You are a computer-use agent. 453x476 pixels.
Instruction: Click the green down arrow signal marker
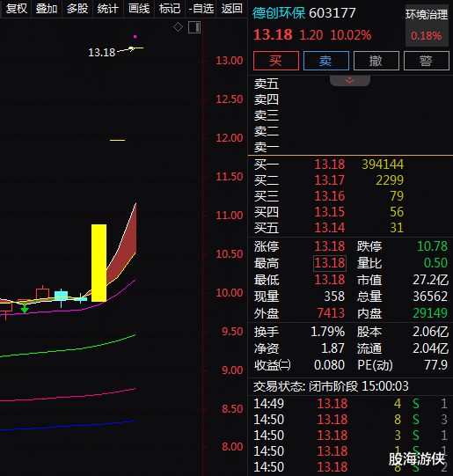25,309
